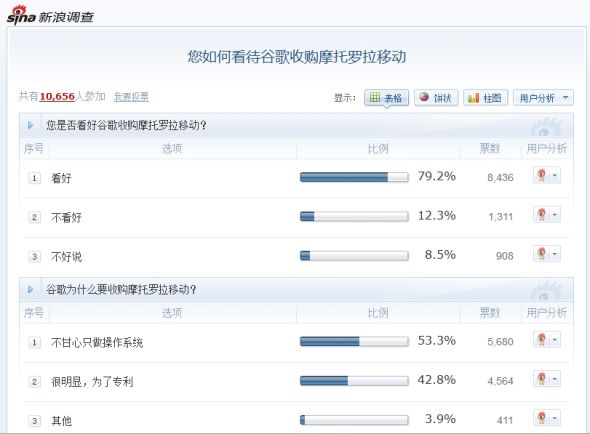Click the 79.2% progress bar for 看好
The height and width of the screenshot is (434, 590).
354,177
